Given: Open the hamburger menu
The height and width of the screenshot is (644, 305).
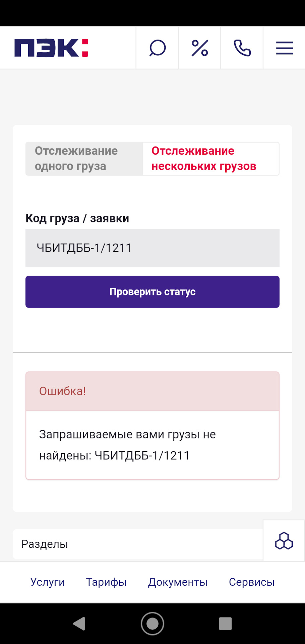Looking at the screenshot, I should coord(285,48).
